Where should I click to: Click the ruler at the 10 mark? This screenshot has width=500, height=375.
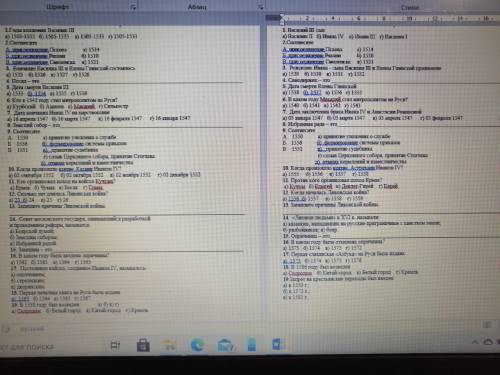tap(410, 19)
